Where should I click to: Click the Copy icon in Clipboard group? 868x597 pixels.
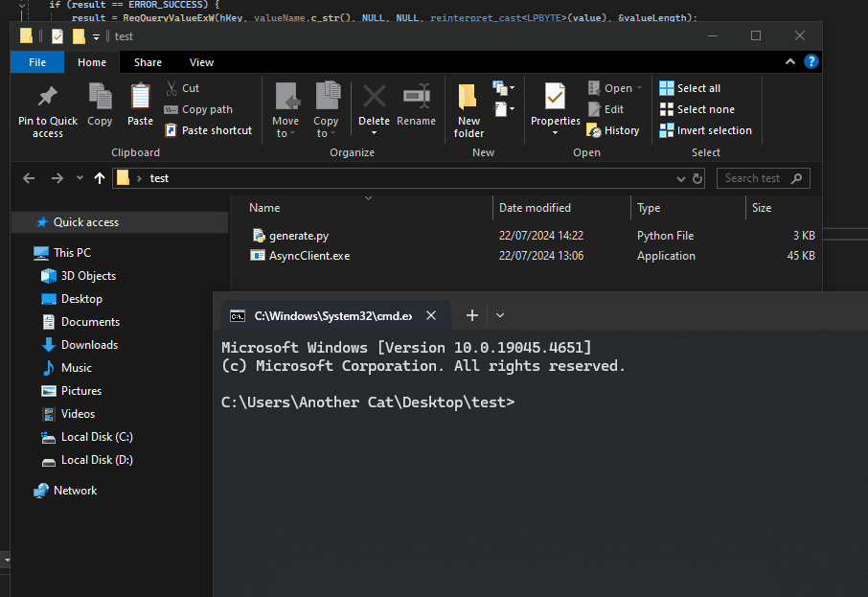click(100, 97)
